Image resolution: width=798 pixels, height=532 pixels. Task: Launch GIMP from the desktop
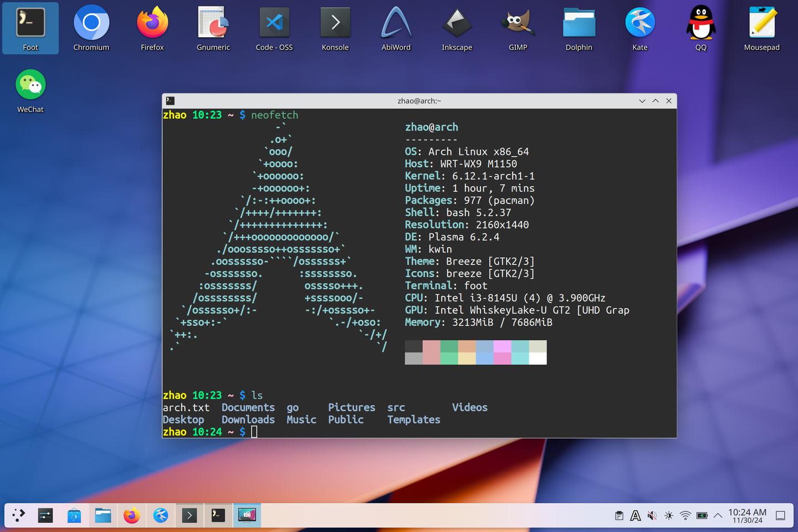[x=518, y=23]
